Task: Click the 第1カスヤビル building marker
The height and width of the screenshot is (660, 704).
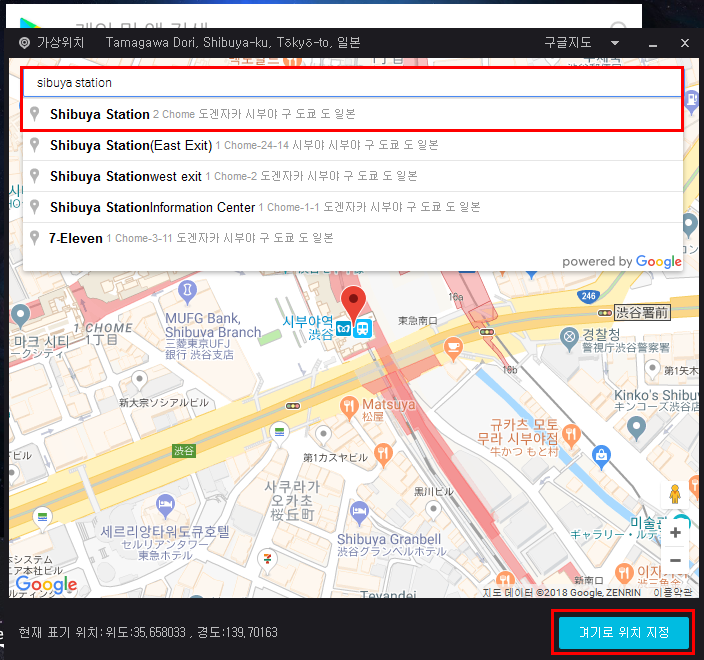Action: [323, 435]
